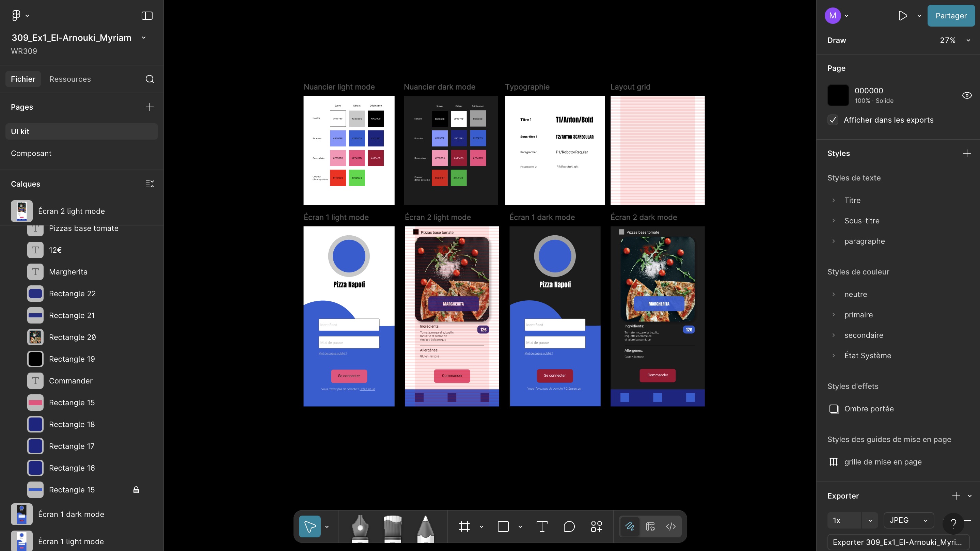This screenshot has width=980, height=551.
Task: Switch to Dev Mode with the code icon
Action: pyautogui.click(x=670, y=526)
